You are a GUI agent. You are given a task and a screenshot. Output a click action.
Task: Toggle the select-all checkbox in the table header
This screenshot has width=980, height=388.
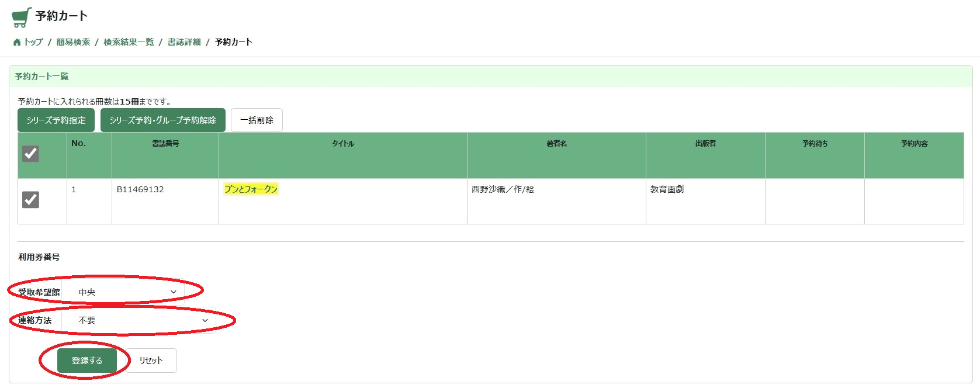point(30,154)
